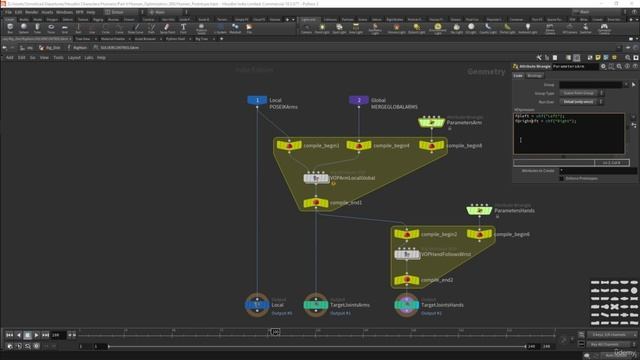640x360 pixels.
Task: Switch to the Python Shell tab
Action: click(x=176, y=39)
